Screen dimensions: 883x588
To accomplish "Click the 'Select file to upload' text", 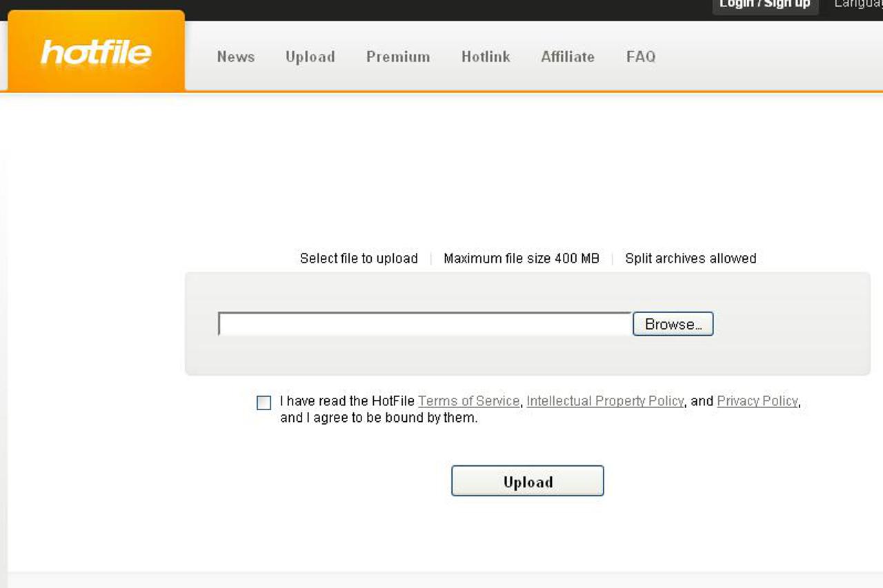I will point(359,258).
